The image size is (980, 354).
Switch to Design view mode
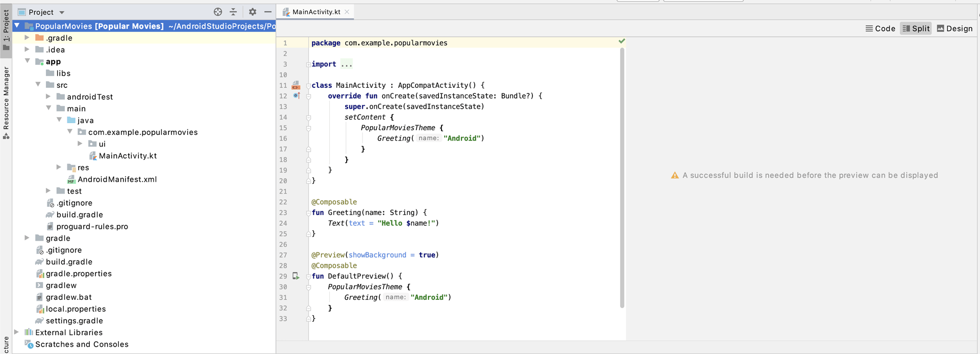(x=955, y=29)
